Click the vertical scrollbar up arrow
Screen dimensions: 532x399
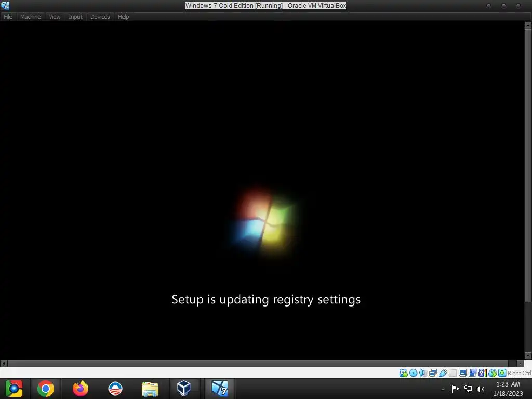click(528, 25)
